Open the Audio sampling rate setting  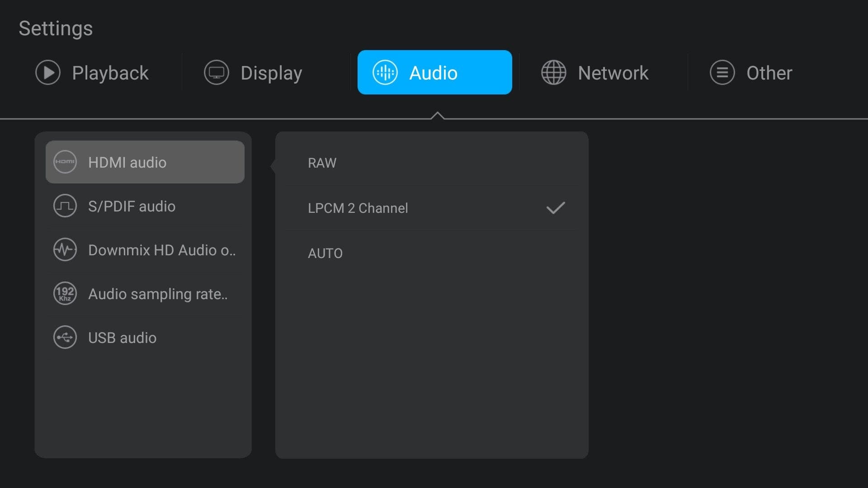click(x=157, y=294)
